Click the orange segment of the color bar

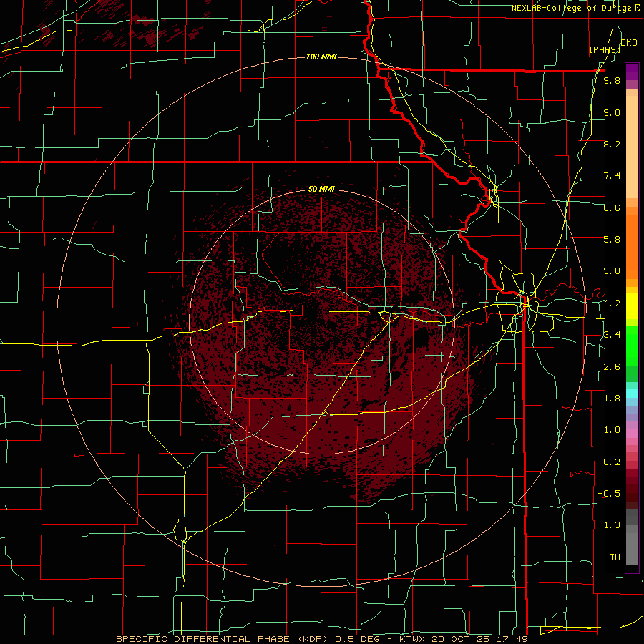[632, 247]
